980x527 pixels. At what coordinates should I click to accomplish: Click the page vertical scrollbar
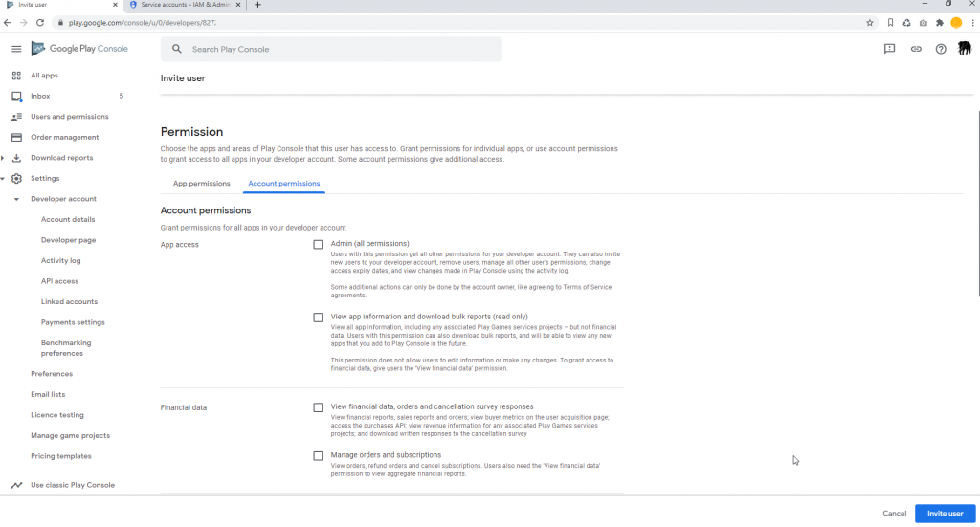pyautogui.click(x=977, y=204)
